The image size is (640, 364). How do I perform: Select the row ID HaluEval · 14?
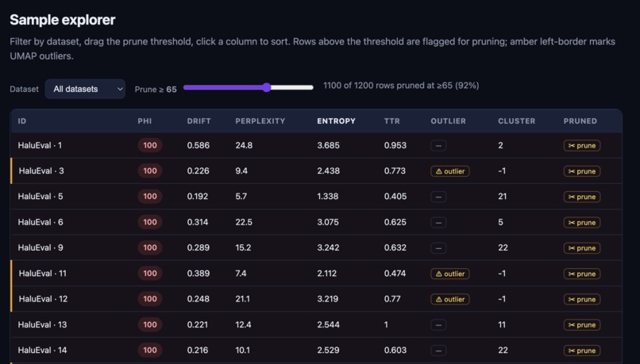point(42,351)
